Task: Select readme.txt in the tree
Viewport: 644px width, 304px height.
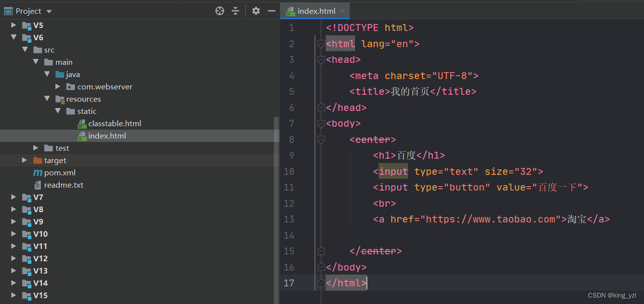Action: 64,185
